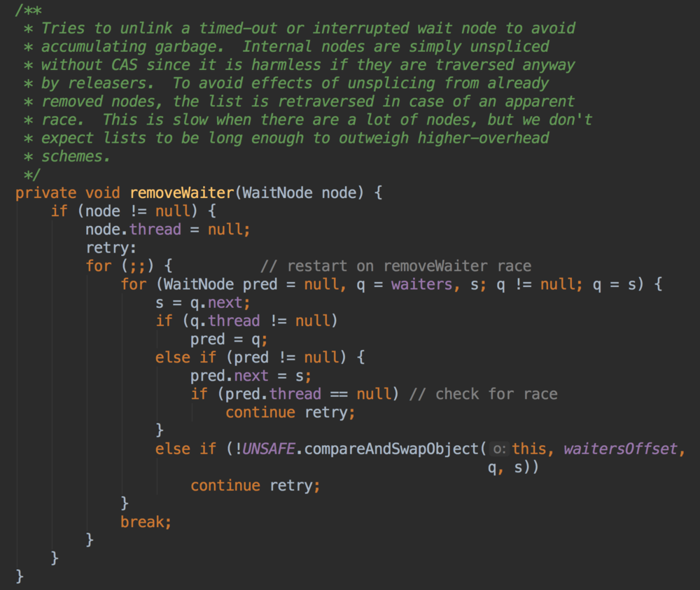The height and width of the screenshot is (590, 700).
Task: Click the 'o:' parameter name hint
Action: coord(500,449)
